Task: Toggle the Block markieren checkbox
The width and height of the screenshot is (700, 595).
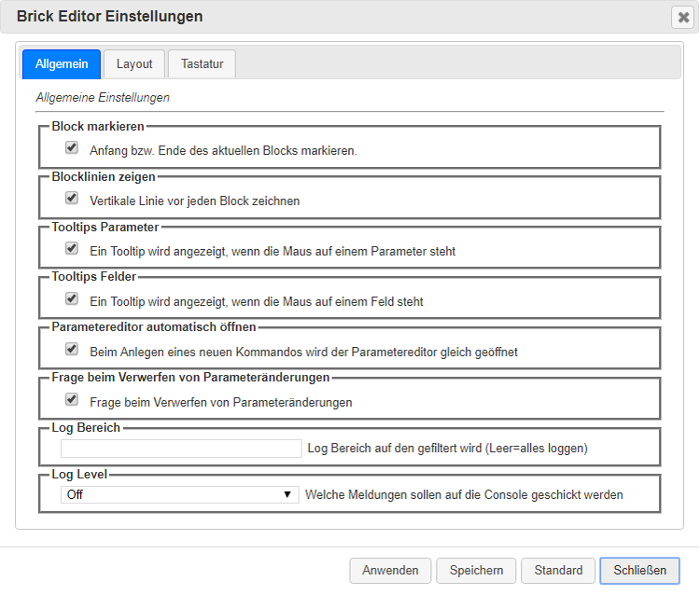Action: (71, 148)
